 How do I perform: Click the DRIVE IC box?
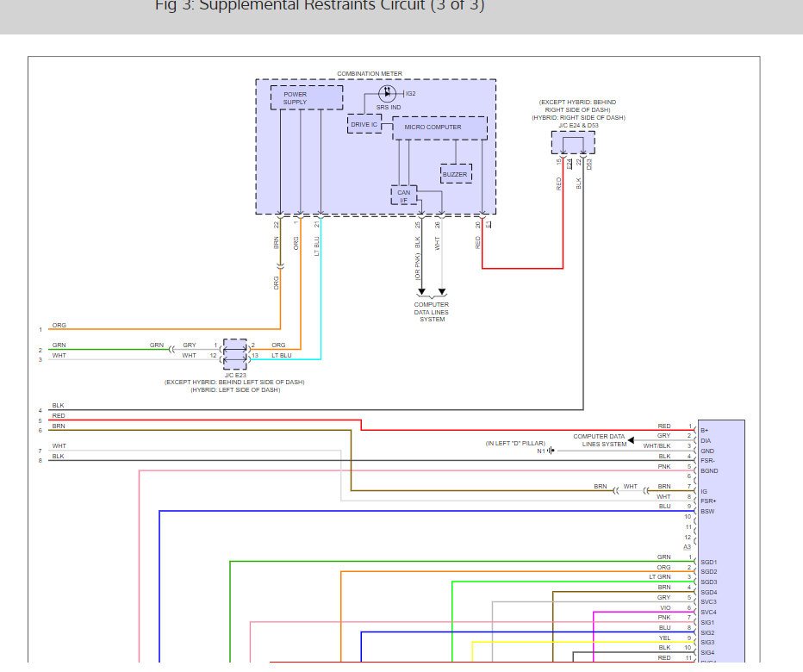tap(364, 124)
